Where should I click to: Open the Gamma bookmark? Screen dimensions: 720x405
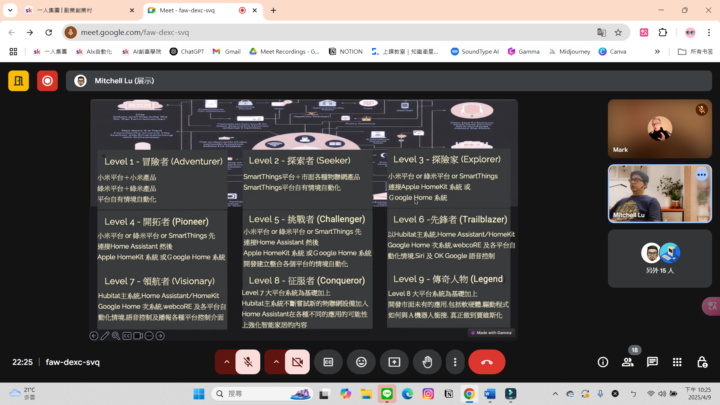click(x=523, y=51)
